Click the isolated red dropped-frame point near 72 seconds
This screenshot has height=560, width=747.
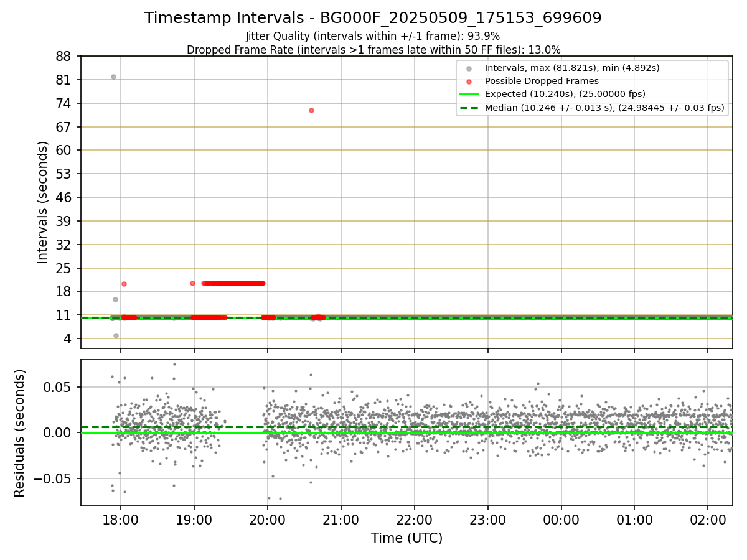pyautogui.click(x=311, y=110)
